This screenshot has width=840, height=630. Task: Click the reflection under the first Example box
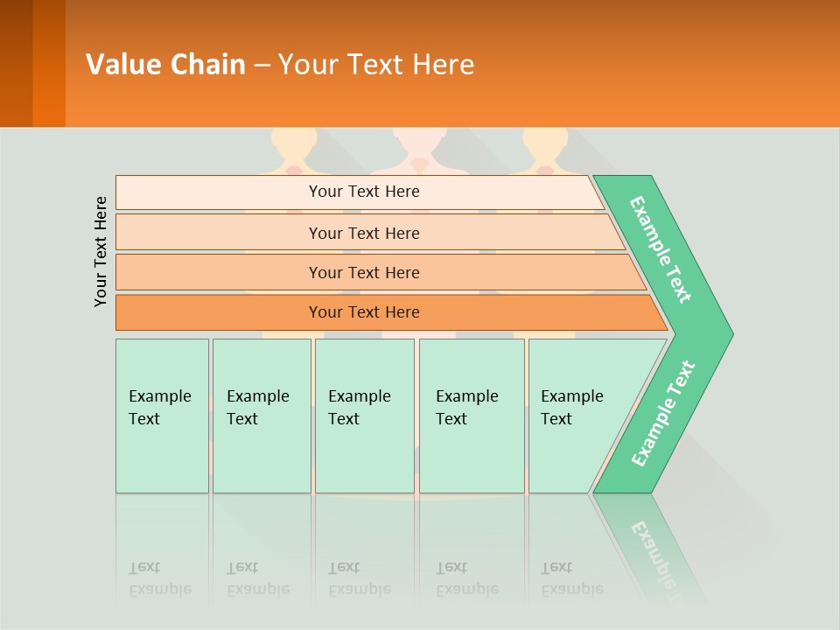click(x=160, y=579)
